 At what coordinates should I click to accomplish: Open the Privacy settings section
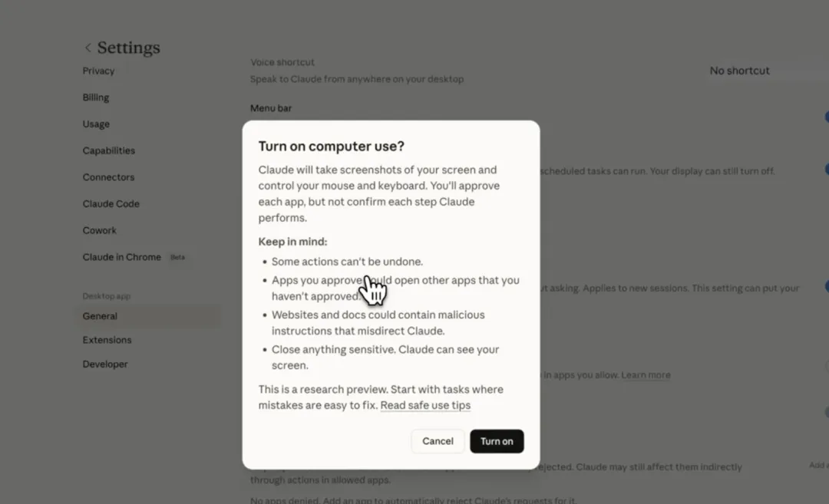pyautogui.click(x=98, y=71)
